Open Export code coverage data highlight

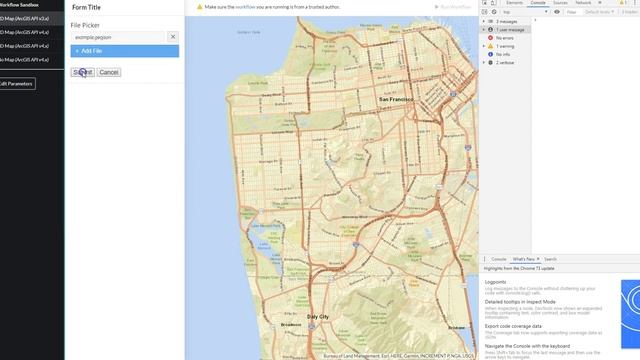513,327
